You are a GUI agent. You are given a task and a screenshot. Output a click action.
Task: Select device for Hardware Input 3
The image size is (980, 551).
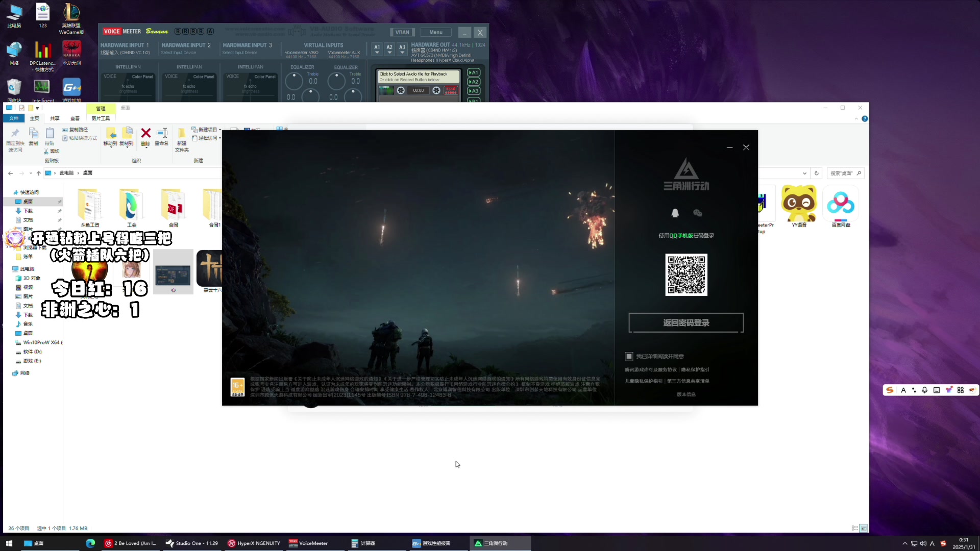[x=240, y=53]
